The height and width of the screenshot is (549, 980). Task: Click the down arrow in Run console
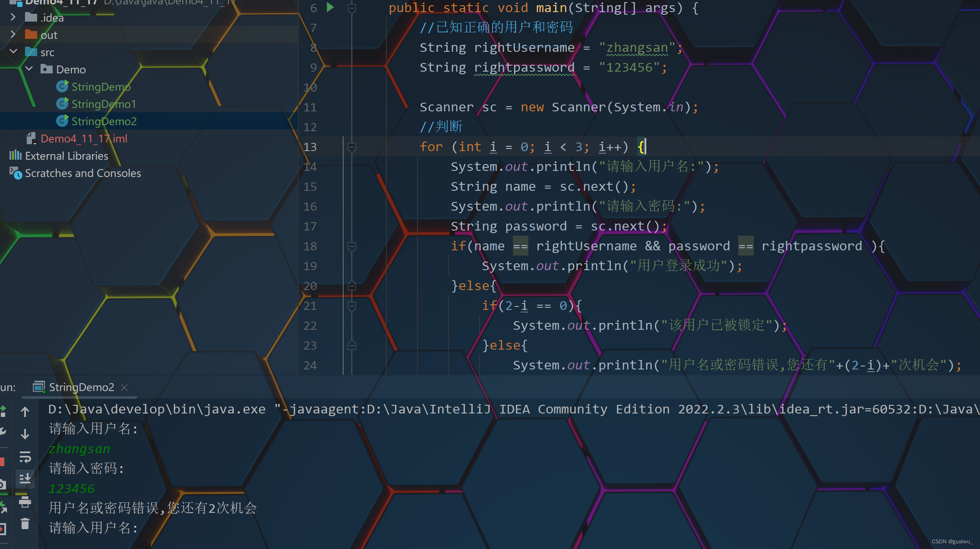click(x=25, y=434)
